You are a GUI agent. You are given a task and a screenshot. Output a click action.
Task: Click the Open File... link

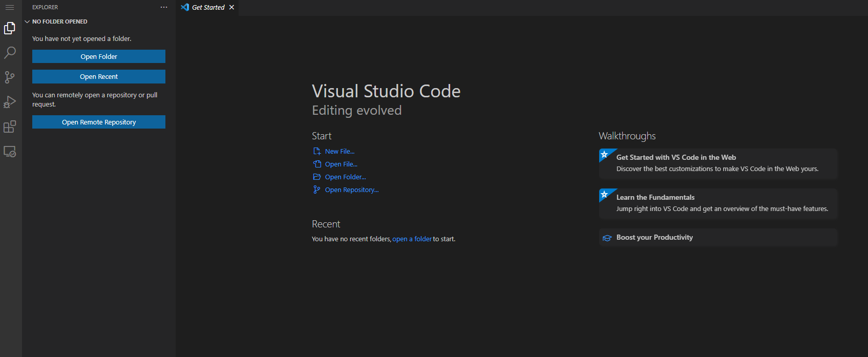[341, 164]
